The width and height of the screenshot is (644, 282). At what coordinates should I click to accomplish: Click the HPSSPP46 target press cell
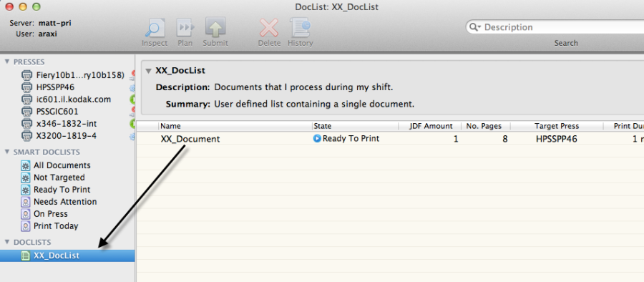tap(557, 139)
